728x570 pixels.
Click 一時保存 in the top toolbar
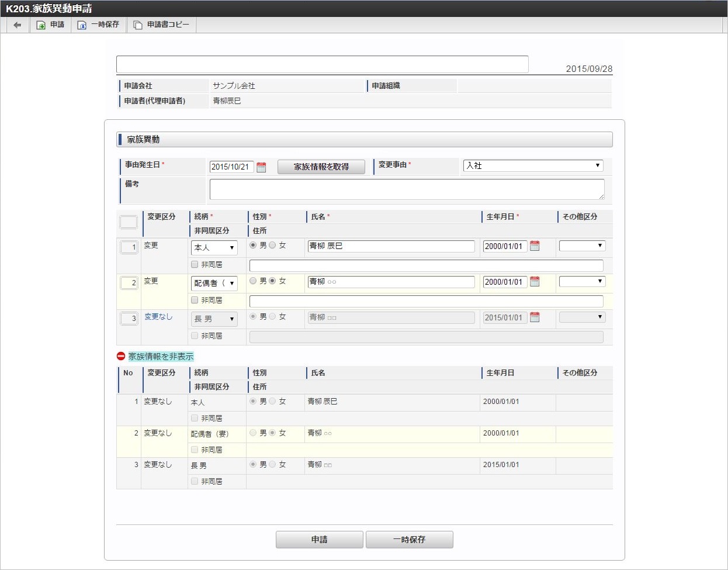[x=99, y=25]
